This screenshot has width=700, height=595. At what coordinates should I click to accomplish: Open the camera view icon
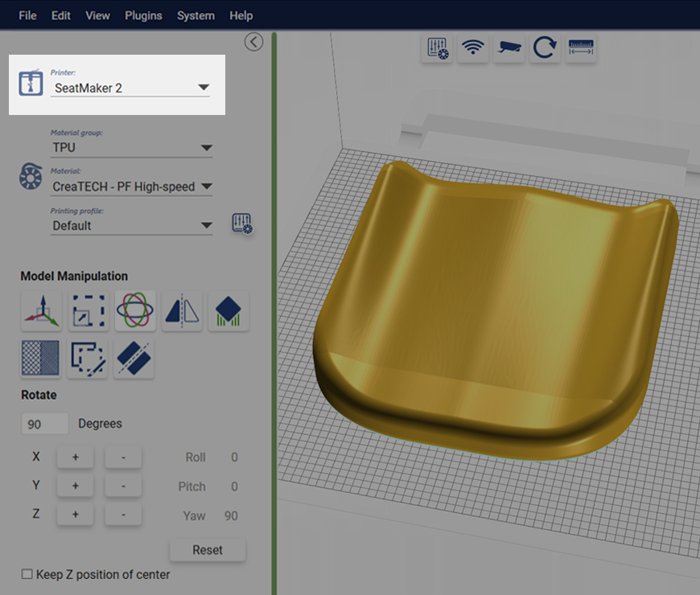click(x=509, y=47)
